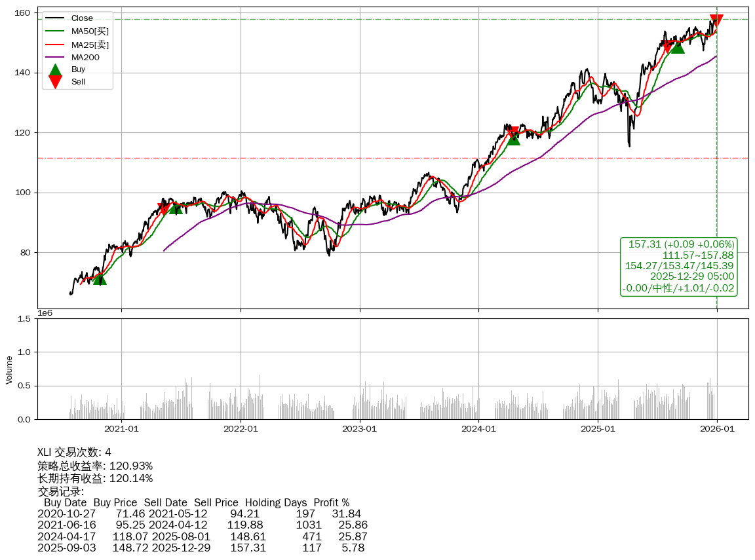Click the Volume axis label
The image size is (755, 560).
(x=9, y=369)
